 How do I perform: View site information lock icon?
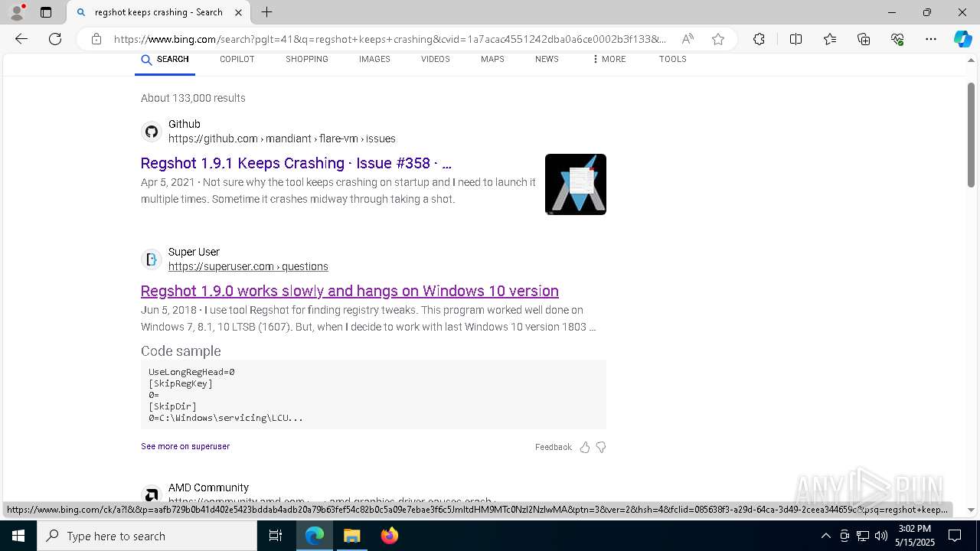(x=96, y=39)
